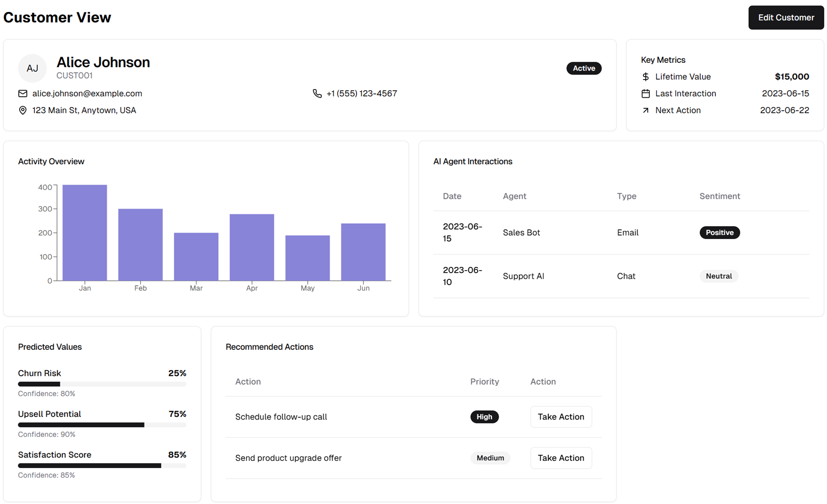Click the Jun bar in Activity chart

point(363,252)
